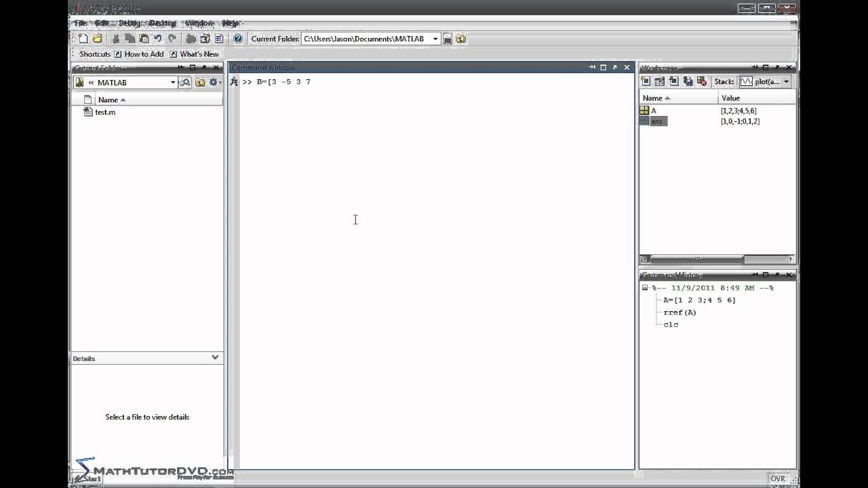Maximize the Command Window panel
Image resolution: width=868 pixels, height=488 pixels.
click(603, 67)
